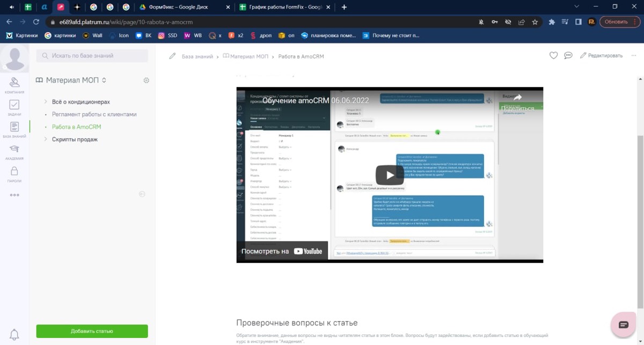Reload the browser page
The width and height of the screenshot is (644, 345).
(x=36, y=22)
